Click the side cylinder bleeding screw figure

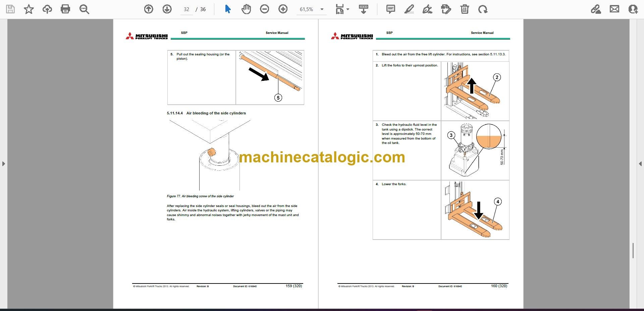tap(210, 155)
